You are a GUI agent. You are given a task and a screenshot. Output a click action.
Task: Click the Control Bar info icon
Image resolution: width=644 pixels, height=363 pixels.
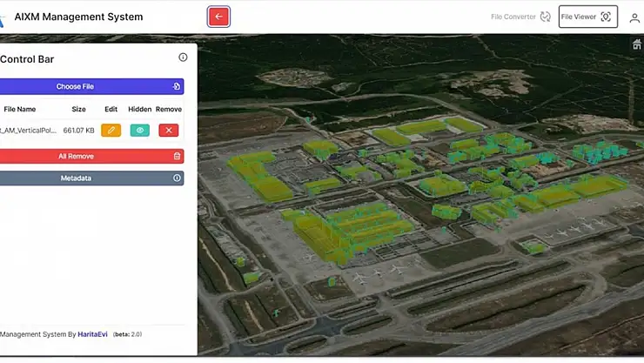[183, 57]
